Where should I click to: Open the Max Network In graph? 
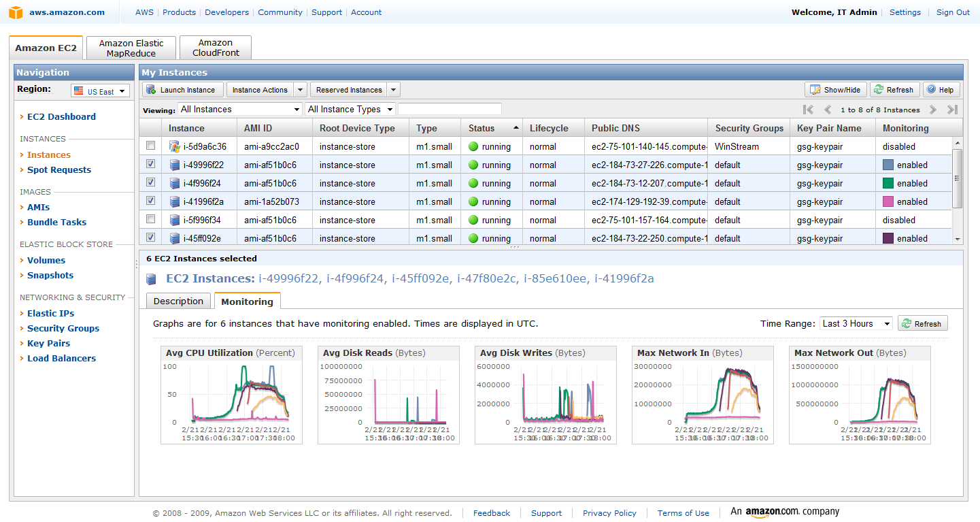703,395
